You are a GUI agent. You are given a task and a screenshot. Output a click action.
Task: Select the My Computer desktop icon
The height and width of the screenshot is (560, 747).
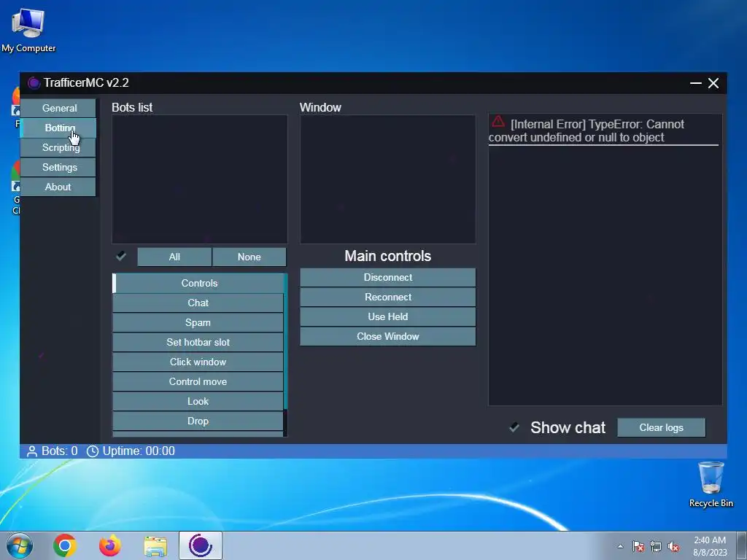point(28,31)
